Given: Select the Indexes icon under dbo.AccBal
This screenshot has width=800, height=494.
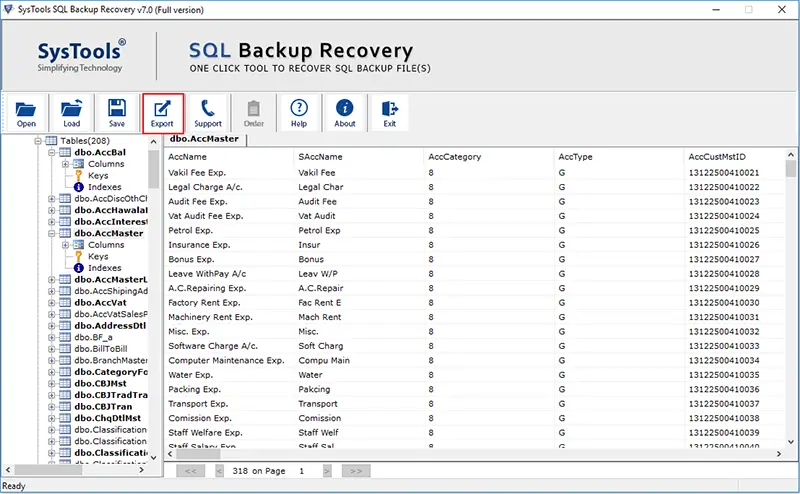Looking at the screenshot, I should (79, 187).
